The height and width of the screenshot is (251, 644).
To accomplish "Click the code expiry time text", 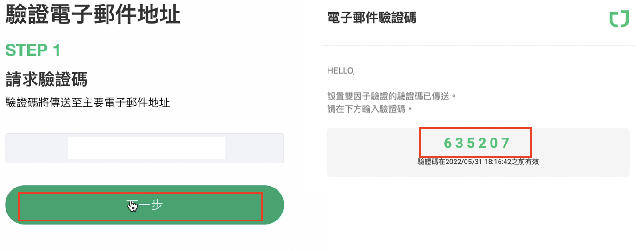I will (478, 162).
